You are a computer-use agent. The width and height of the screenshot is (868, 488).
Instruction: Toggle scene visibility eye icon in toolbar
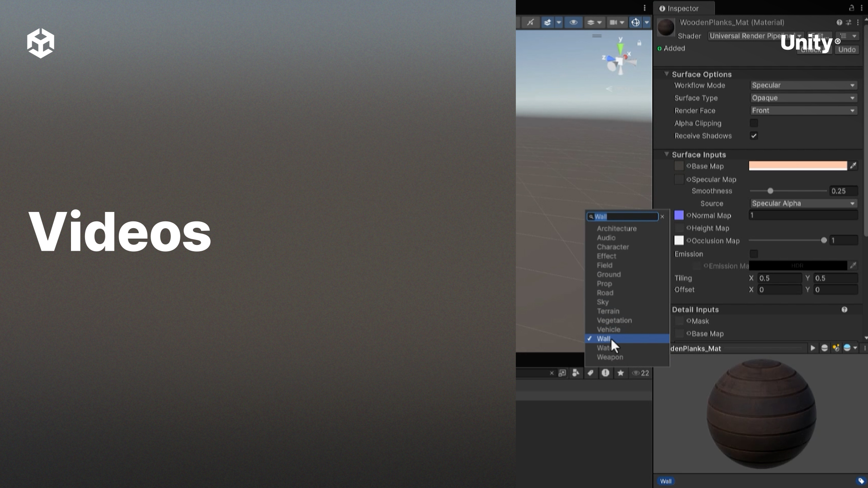(x=573, y=22)
